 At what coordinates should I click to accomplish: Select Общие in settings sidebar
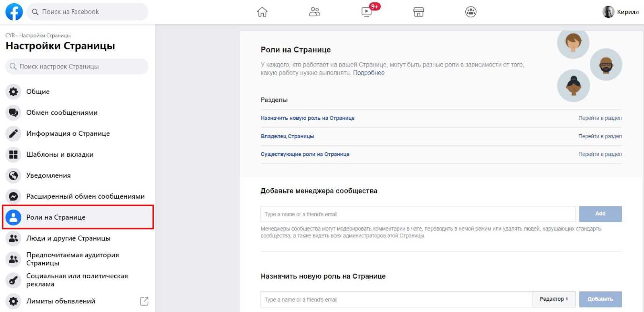click(38, 92)
